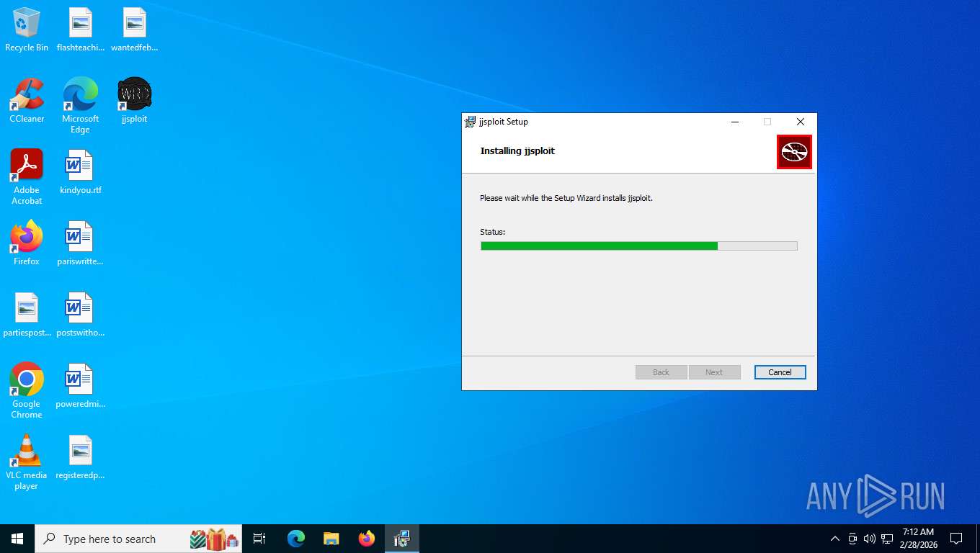
Task: Open the Recycle Bin desktop icon
Action: pyautogui.click(x=27, y=30)
